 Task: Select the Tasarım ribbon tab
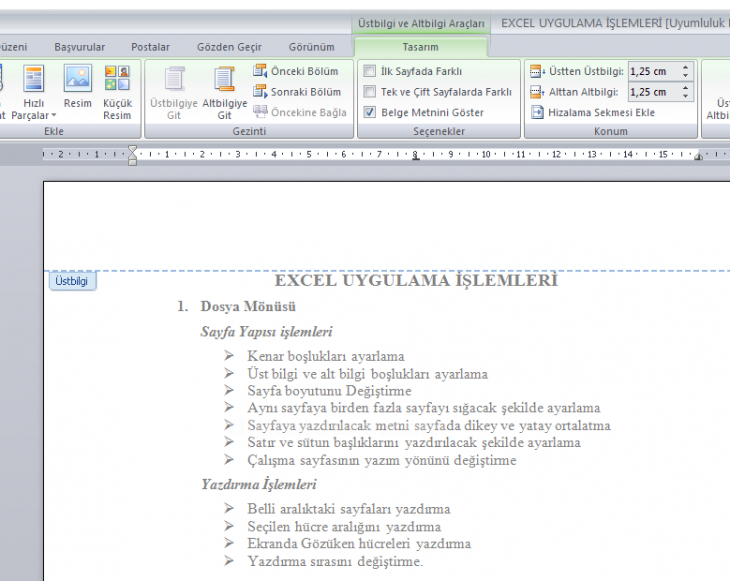click(420, 47)
